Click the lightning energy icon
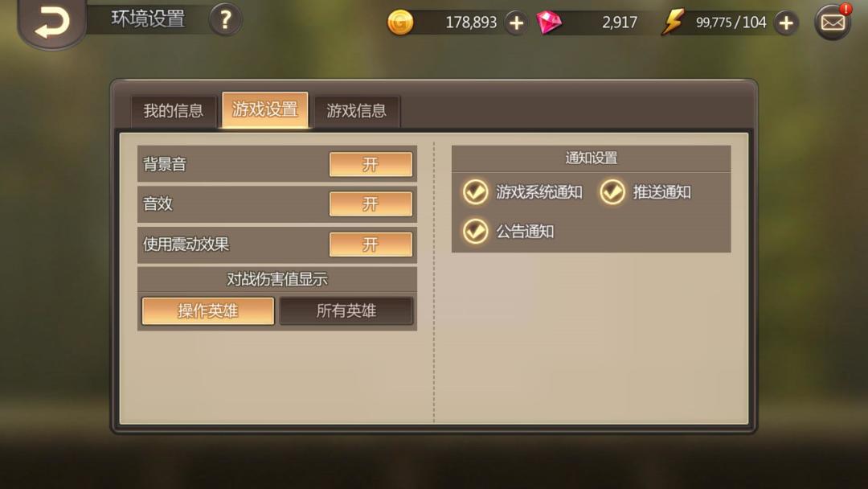This screenshot has height=489, width=868. point(673,23)
